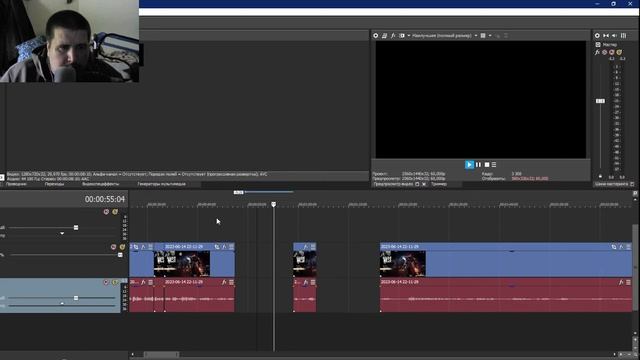Open event FX on second audio clip
The image size is (640, 360).
tap(224, 282)
